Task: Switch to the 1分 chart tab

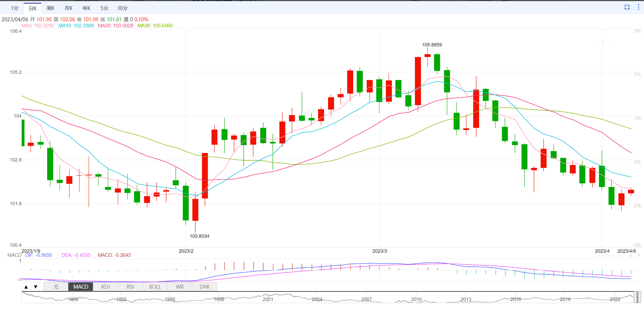Action: pos(15,8)
